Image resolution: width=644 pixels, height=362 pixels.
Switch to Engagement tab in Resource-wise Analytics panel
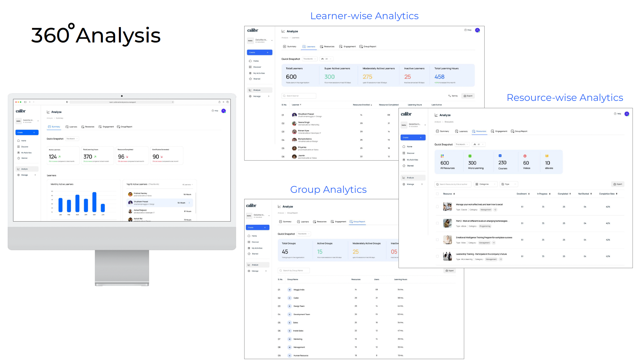499,131
